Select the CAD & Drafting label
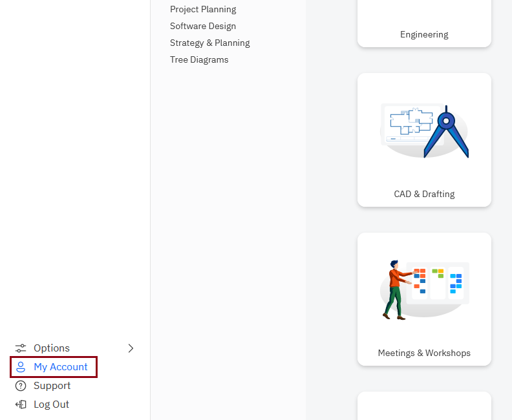Image resolution: width=512 pixels, height=420 pixels. [x=424, y=194]
